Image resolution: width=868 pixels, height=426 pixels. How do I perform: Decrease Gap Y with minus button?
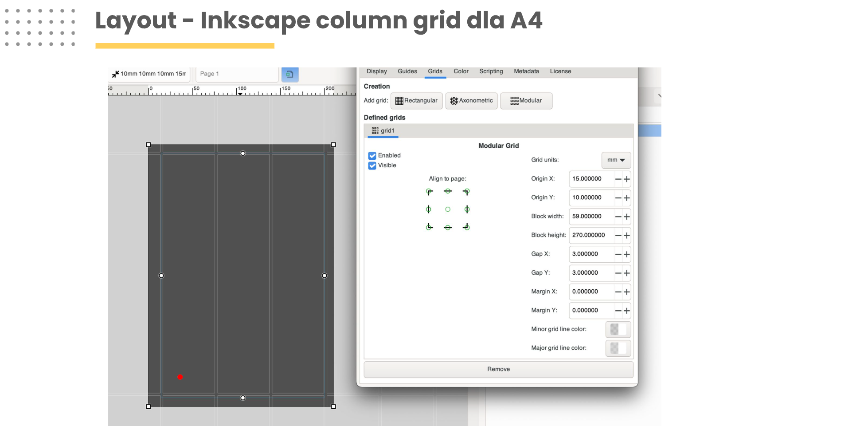coord(618,273)
